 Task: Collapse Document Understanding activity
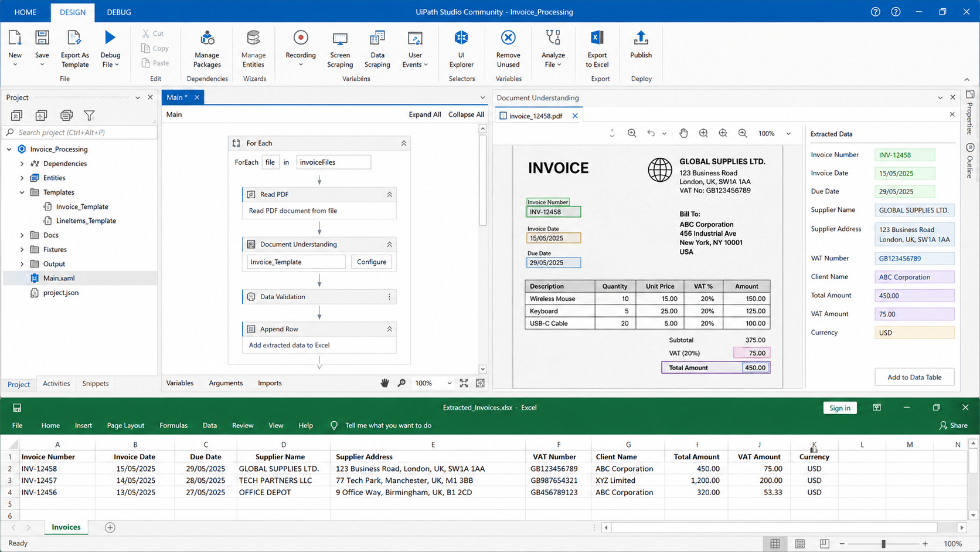tap(389, 244)
